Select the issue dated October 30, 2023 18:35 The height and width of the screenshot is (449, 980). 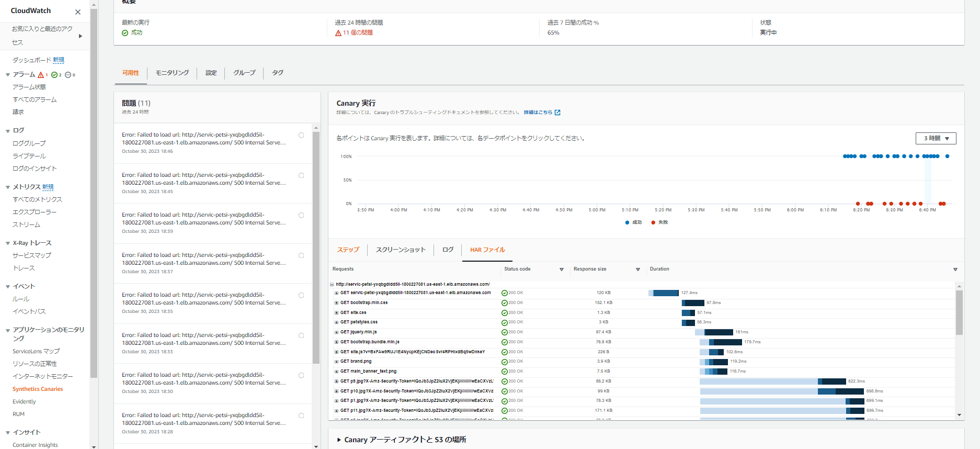point(301,295)
